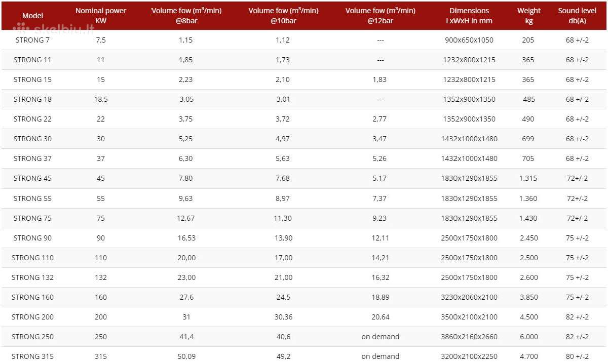Click the 80 +/-2 sound level value
Viewport: 608px width, 364px height.
coord(577,356)
